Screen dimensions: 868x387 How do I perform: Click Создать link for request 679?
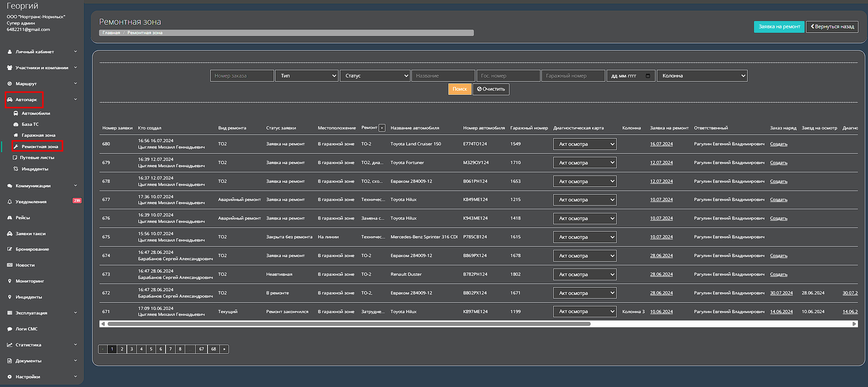pyautogui.click(x=778, y=163)
